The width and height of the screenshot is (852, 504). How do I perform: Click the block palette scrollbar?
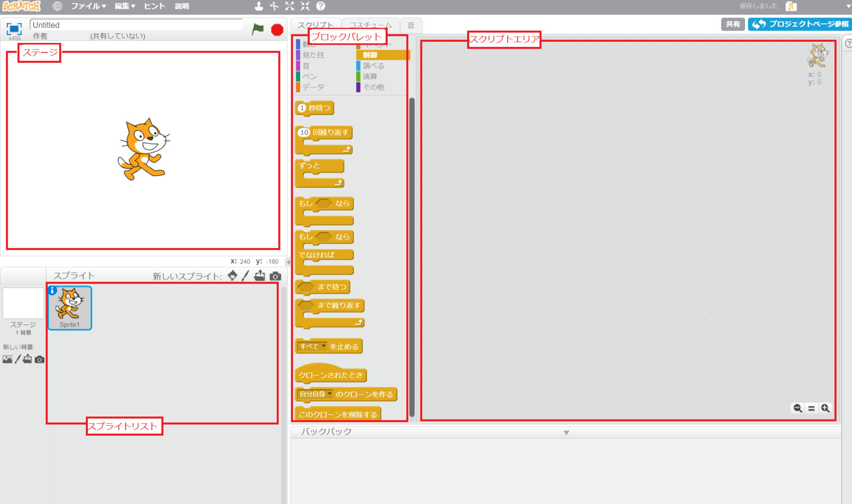(x=412, y=257)
